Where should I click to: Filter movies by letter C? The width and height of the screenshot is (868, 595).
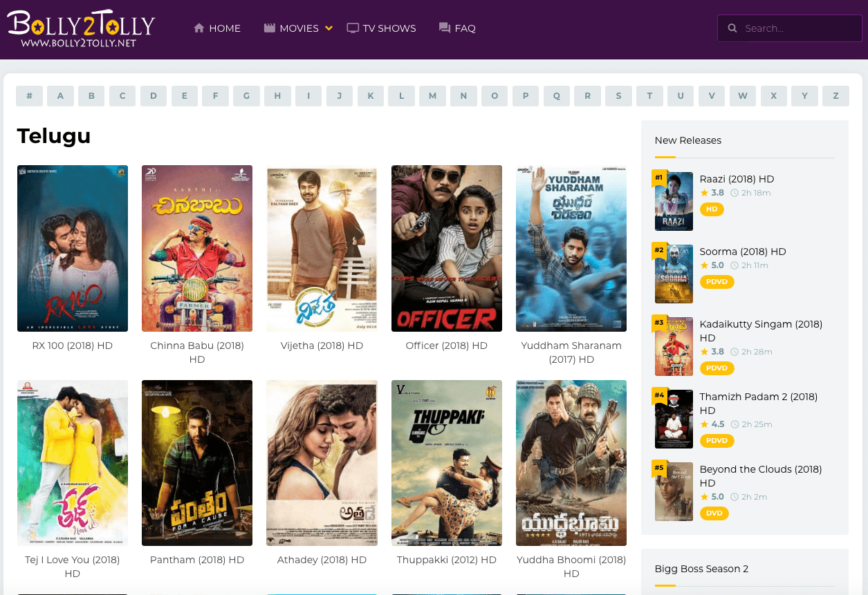[x=122, y=96]
